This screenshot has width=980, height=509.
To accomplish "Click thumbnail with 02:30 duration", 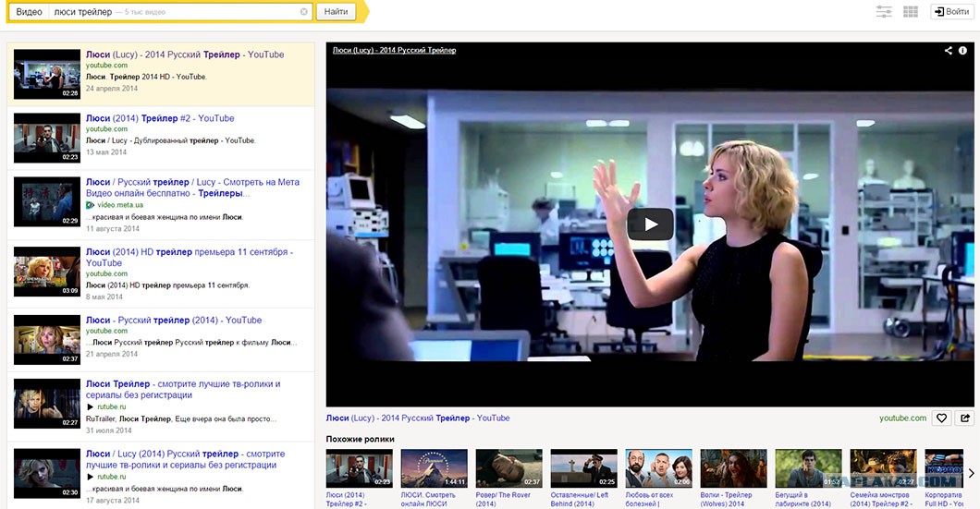I will [47, 473].
